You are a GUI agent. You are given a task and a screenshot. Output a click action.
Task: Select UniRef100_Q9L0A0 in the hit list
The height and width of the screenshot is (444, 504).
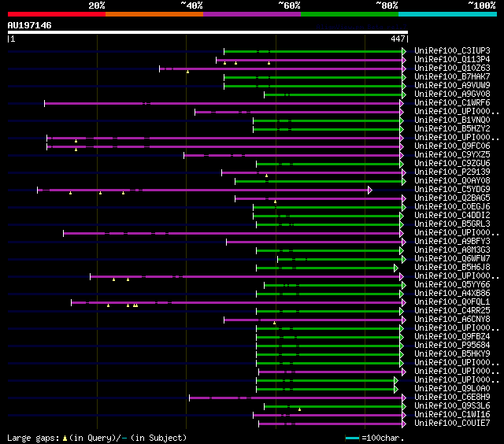tap(452, 389)
